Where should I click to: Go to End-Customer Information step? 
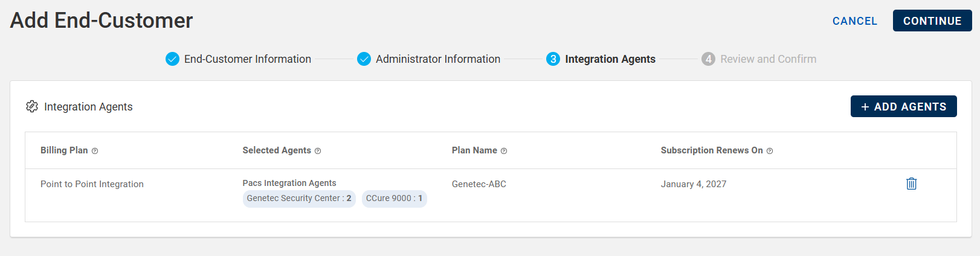247,59
